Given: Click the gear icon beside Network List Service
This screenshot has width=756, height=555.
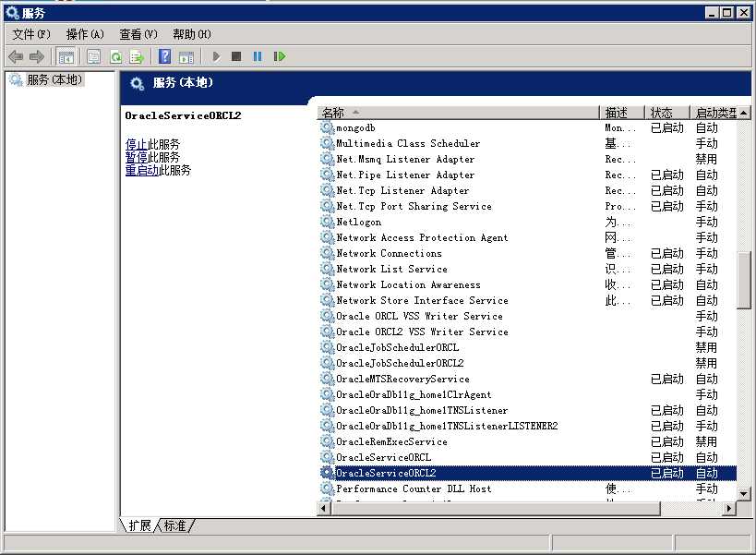Looking at the screenshot, I should 328,269.
